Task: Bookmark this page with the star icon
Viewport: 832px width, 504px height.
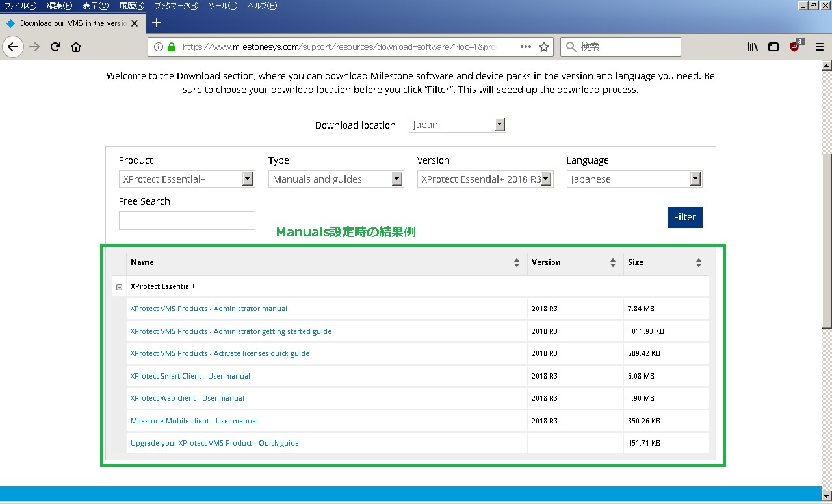Action: [x=545, y=47]
